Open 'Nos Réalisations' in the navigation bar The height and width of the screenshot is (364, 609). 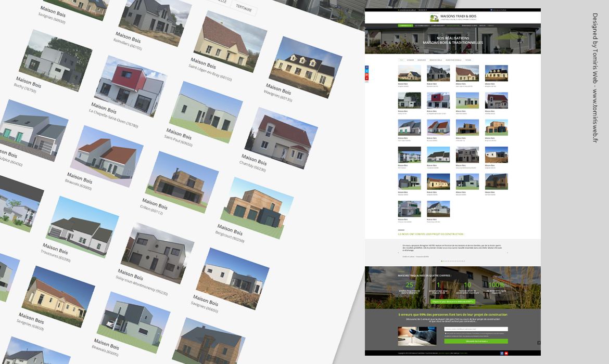(x=453, y=25)
